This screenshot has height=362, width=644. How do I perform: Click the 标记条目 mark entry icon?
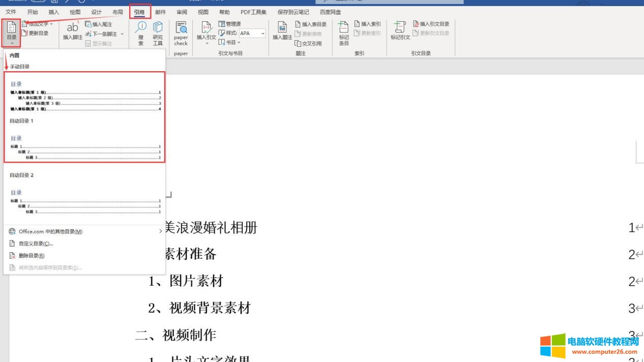(x=344, y=33)
